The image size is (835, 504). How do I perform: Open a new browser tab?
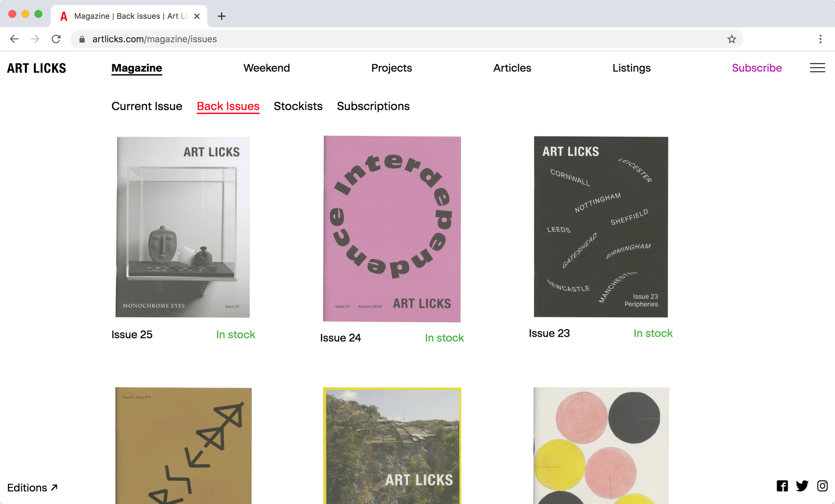click(x=222, y=16)
